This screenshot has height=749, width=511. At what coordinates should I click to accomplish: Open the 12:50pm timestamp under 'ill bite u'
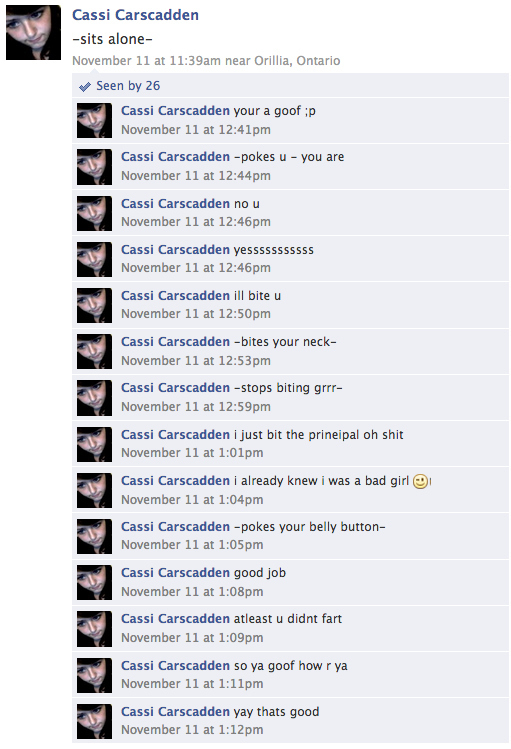pos(196,314)
